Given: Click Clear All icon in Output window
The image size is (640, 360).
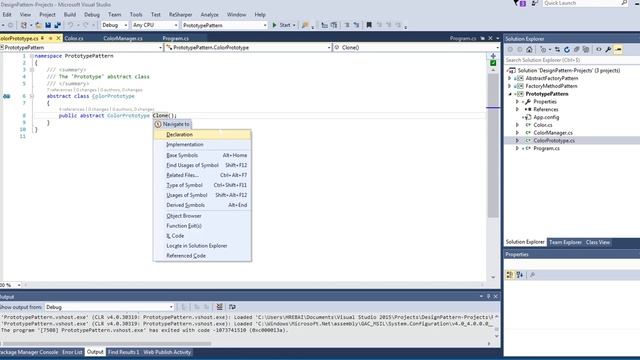Looking at the screenshot, I should 220,307.
